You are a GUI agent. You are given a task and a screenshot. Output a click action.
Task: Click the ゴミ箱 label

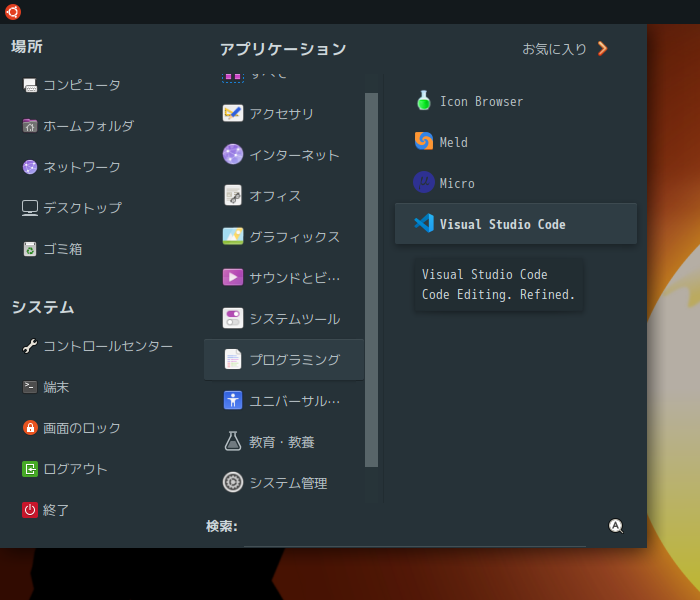click(x=62, y=249)
